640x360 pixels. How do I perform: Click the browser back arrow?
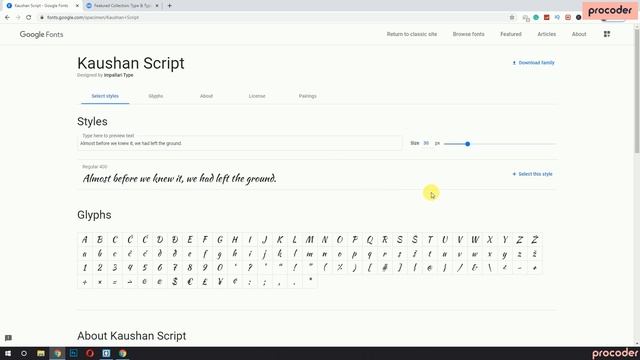tap(7, 18)
